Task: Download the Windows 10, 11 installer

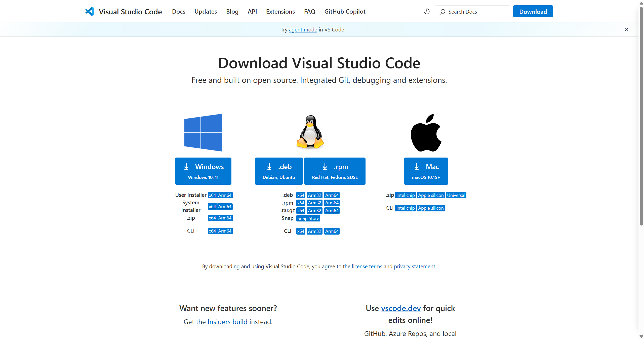Action: 203,171
